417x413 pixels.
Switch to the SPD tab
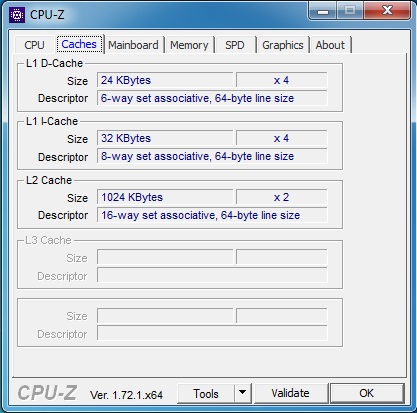coord(235,45)
